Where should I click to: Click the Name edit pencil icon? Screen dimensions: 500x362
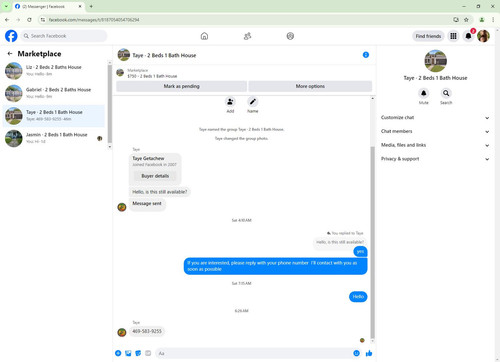pyautogui.click(x=253, y=102)
